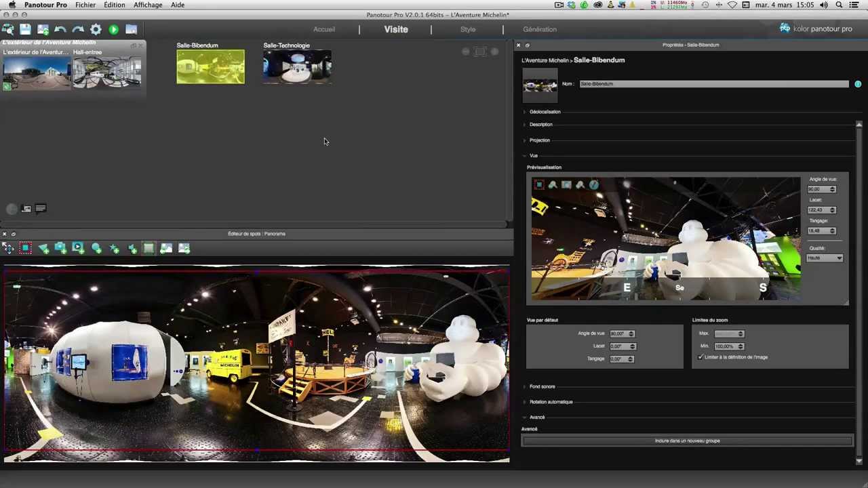Add a point spot with the circle-plus icon
The height and width of the screenshot is (488, 868).
[96, 249]
